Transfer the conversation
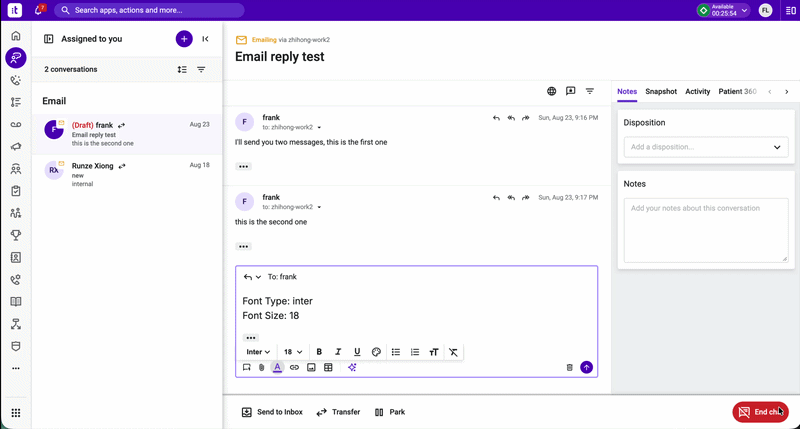The image size is (800, 429). 338,412
